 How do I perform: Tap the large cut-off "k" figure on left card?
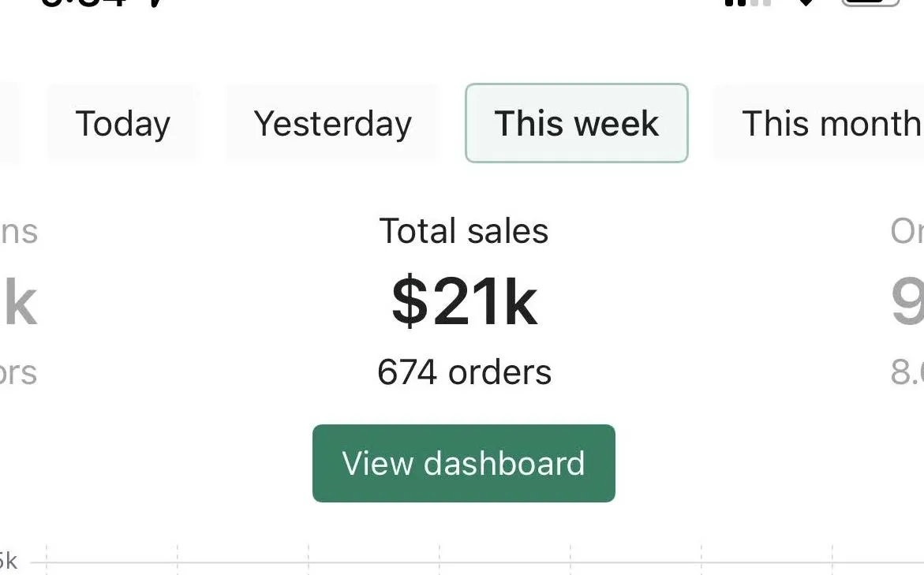point(21,302)
